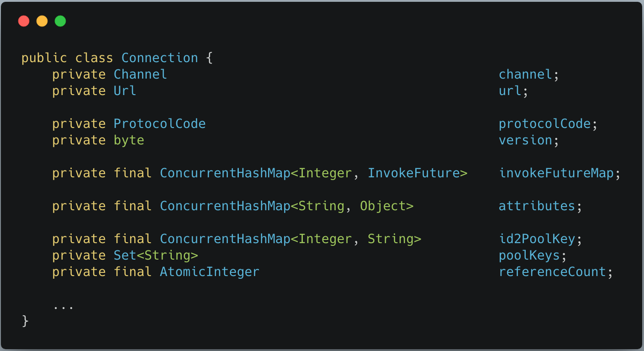Image resolution: width=644 pixels, height=351 pixels.
Task: Click the attributes field name
Action: click(537, 206)
